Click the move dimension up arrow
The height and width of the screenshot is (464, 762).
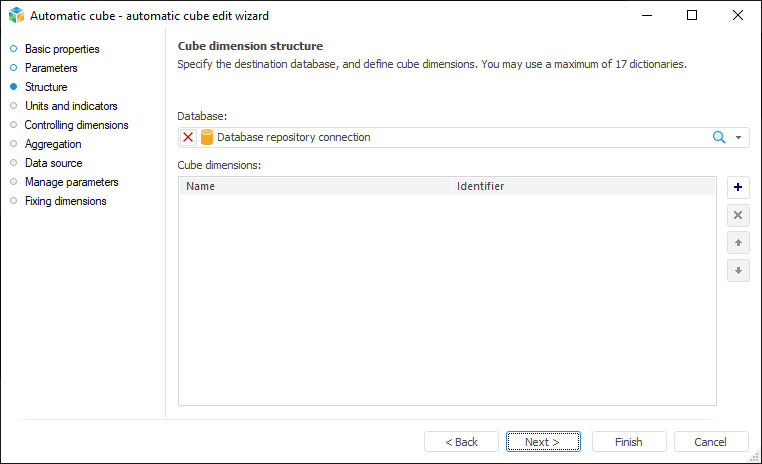coord(738,243)
